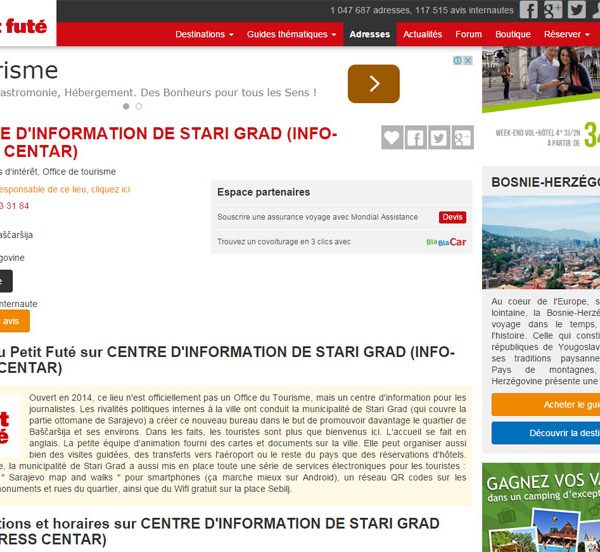
Task: Open the Adresses tab
Action: 370,34
